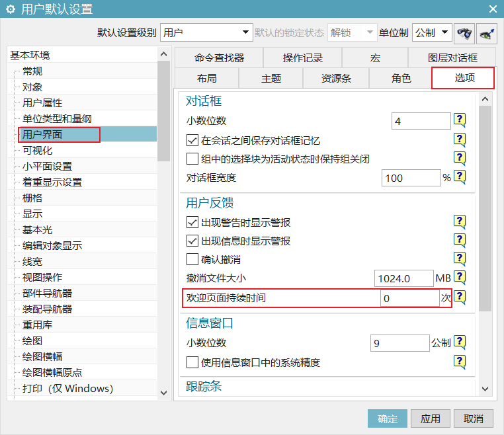Click the 取消 button
Image resolution: width=504 pixels, height=435 pixels.
(x=474, y=418)
